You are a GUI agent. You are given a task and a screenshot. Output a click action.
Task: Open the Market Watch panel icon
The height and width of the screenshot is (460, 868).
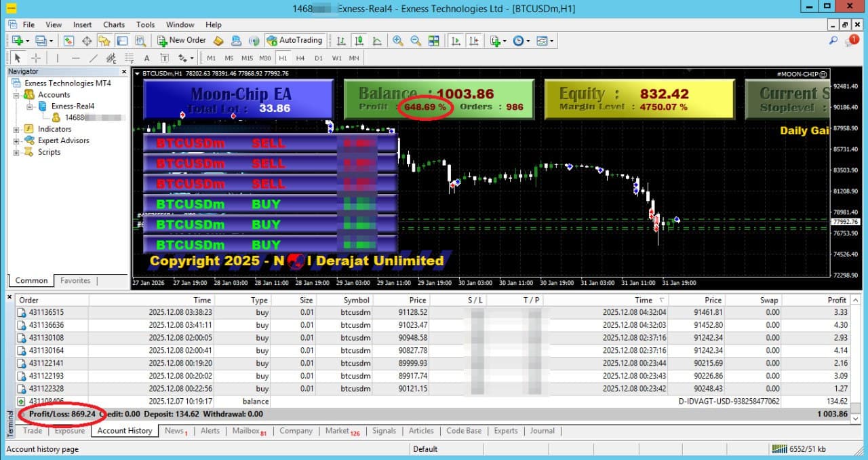(69, 40)
